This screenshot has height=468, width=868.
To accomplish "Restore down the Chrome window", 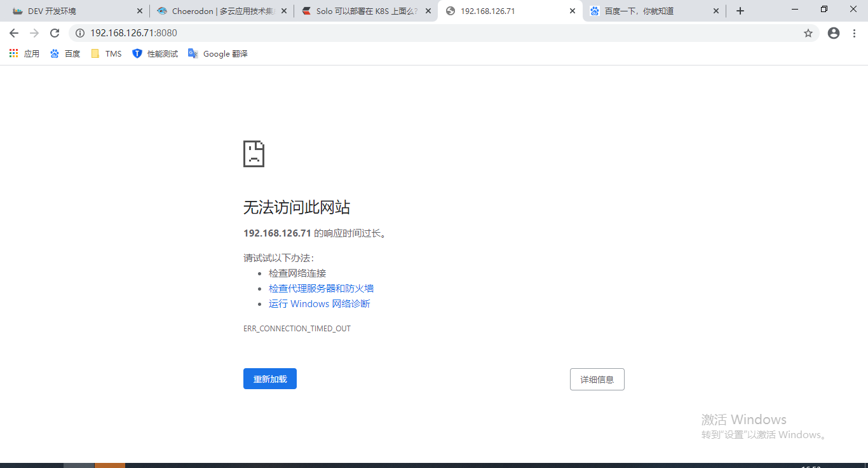I will [x=824, y=9].
